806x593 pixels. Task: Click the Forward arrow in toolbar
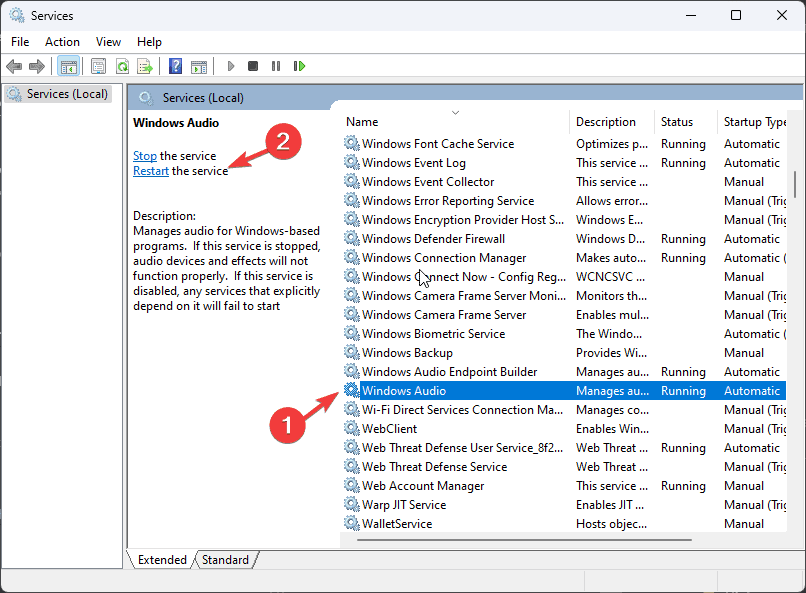[x=36, y=66]
